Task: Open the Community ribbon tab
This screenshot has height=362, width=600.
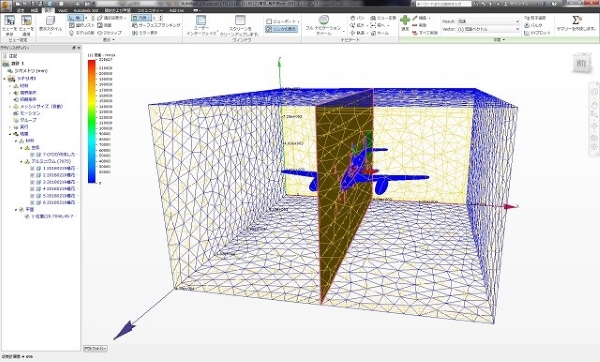Action: pyautogui.click(x=150, y=10)
